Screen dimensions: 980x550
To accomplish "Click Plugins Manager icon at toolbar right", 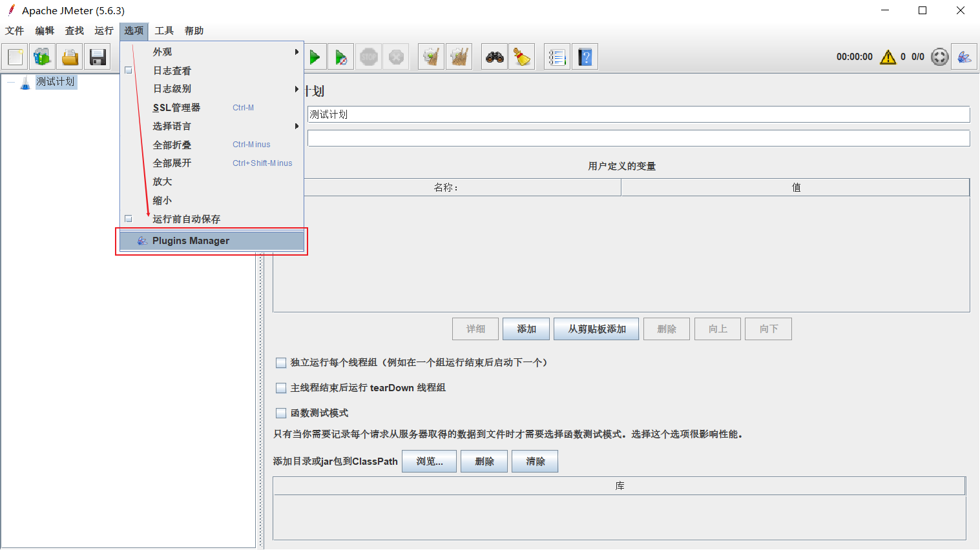I will click(x=964, y=57).
